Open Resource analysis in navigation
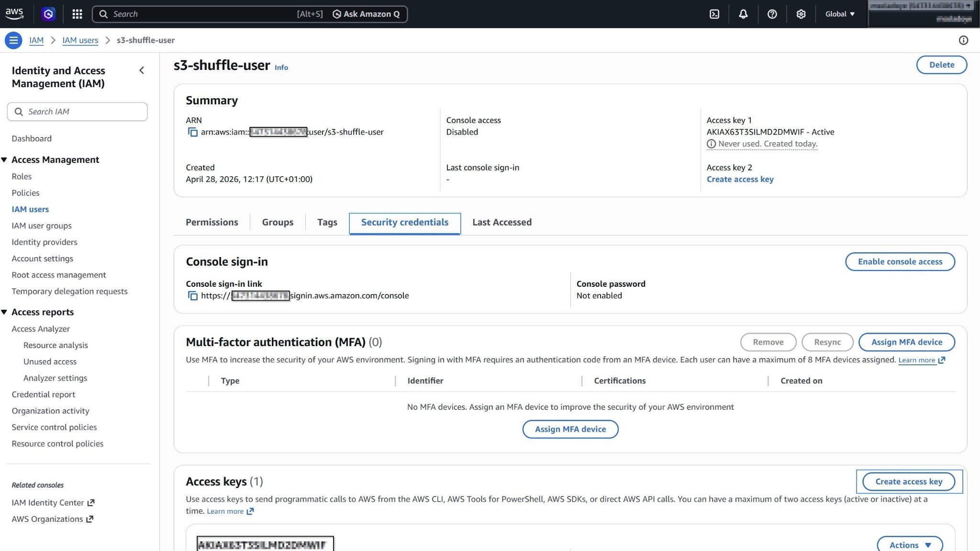Image resolution: width=980 pixels, height=551 pixels. 56,345
